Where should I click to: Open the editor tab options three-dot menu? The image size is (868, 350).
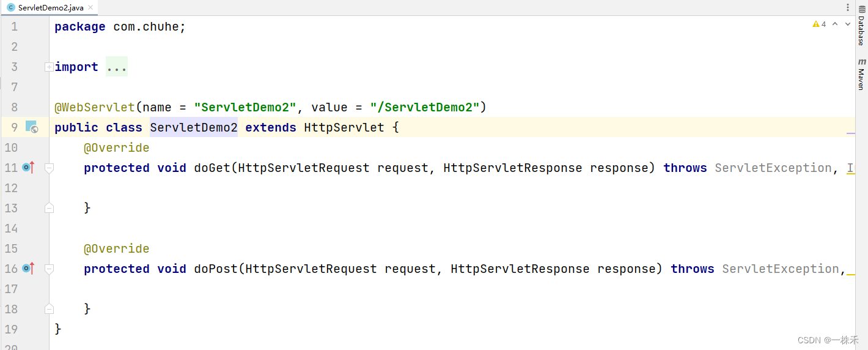(847, 7)
